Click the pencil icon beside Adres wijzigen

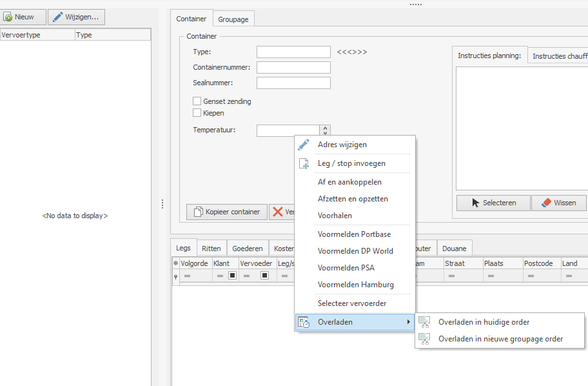coord(304,145)
